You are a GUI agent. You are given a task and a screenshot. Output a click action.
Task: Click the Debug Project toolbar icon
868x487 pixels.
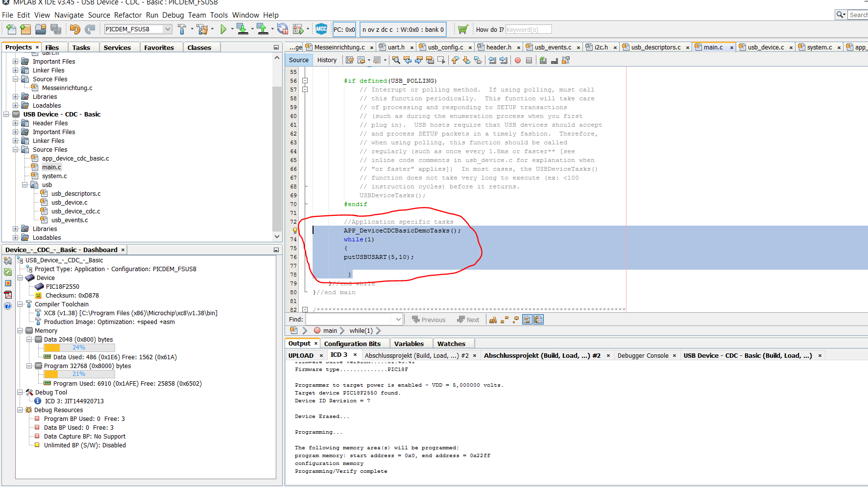coord(298,29)
